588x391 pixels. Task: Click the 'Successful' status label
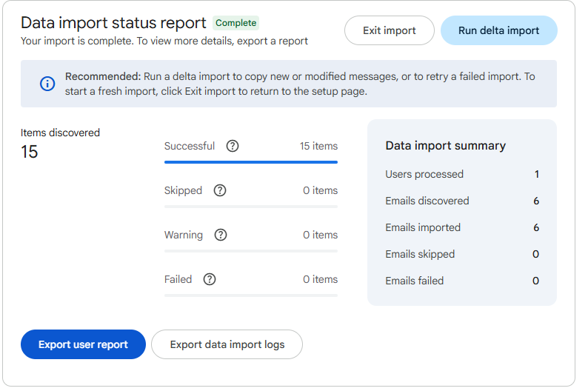pos(190,146)
